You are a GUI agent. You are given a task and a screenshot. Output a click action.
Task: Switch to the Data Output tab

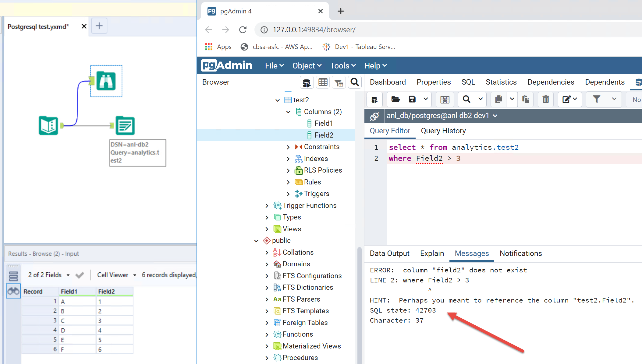click(x=389, y=253)
